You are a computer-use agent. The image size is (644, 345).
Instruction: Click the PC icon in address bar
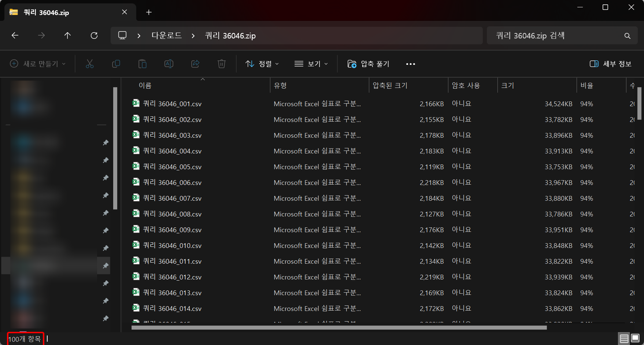coord(122,36)
